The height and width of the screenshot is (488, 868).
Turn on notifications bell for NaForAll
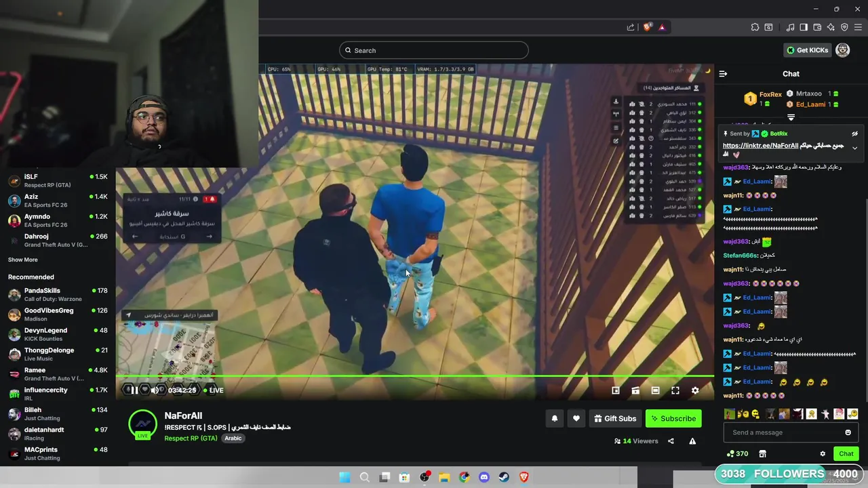(554, 419)
